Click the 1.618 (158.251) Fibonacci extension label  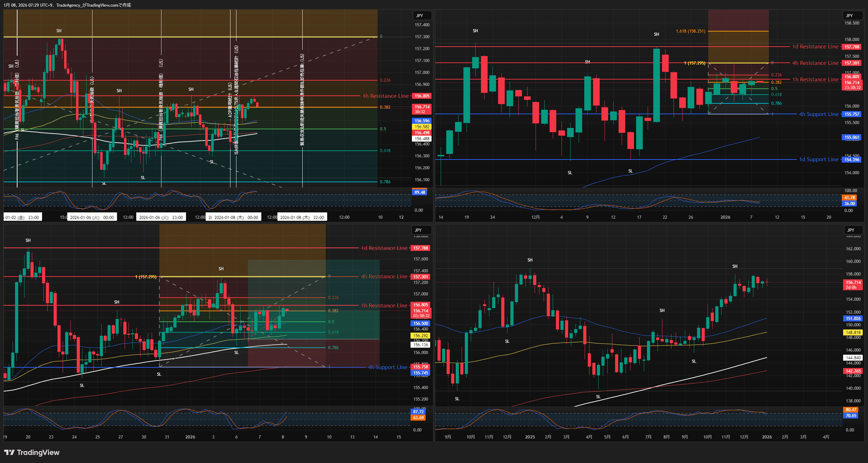click(x=690, y=31)
